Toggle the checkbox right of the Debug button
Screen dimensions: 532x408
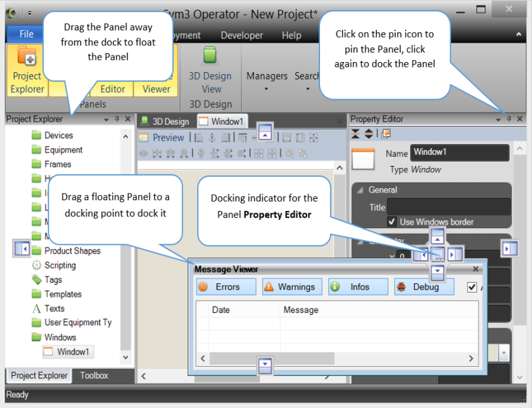[472, 287]
